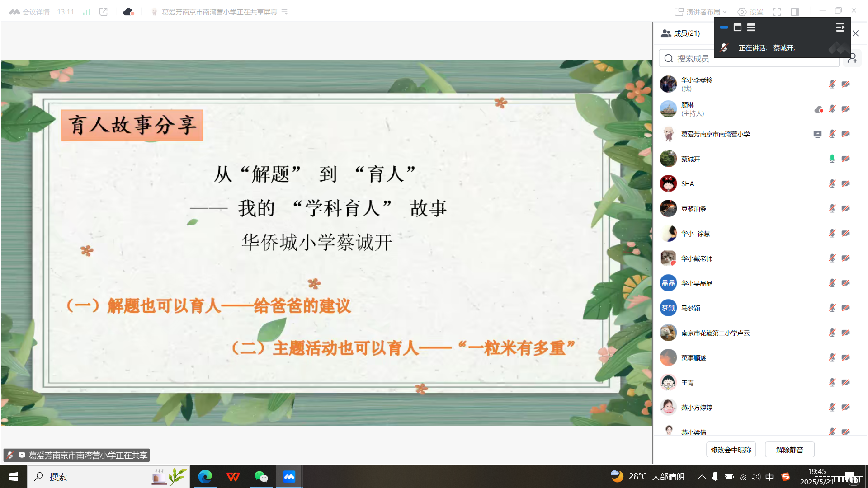The image size is (868, 488).
Task: Click 修改会中昵称 button
Action: coord(731,450)
